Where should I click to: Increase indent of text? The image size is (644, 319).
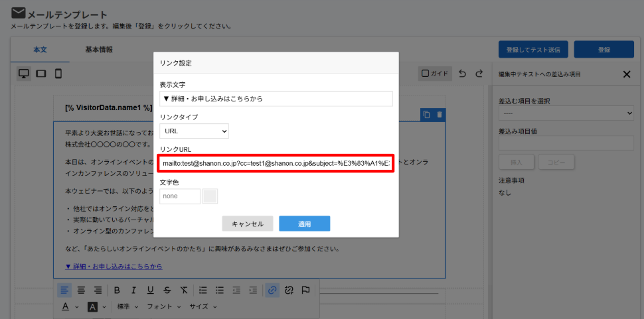pos(253,290)
